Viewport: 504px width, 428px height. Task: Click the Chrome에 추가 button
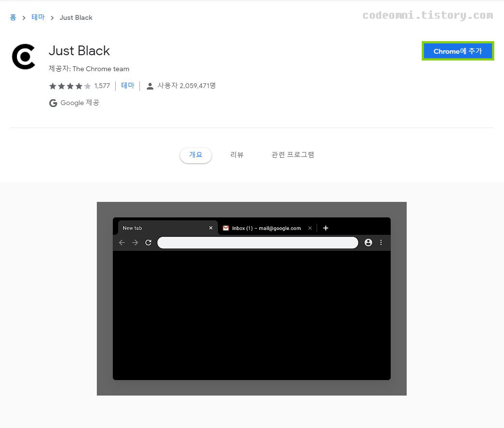coord(458,51)
